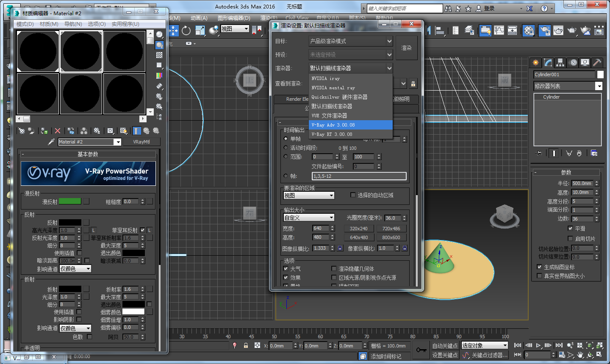Collapse the 渲染器 dropdown arrow
610x364 pixels.
[389, 68]
